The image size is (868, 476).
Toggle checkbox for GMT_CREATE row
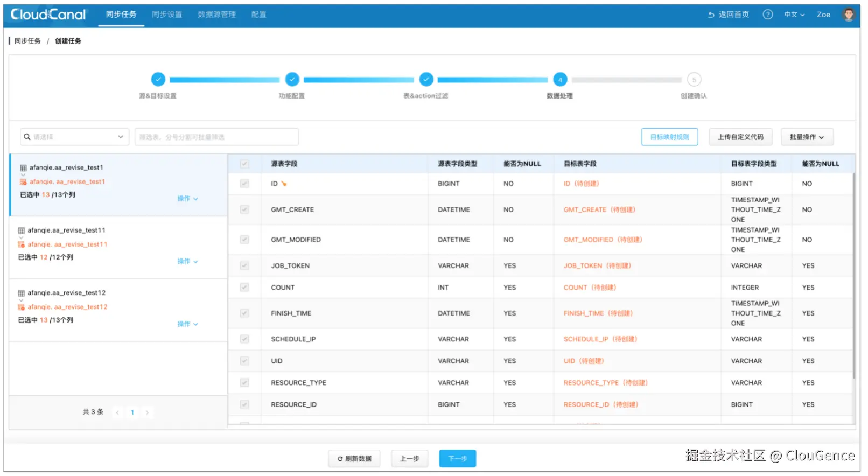(x=244, y=210)
